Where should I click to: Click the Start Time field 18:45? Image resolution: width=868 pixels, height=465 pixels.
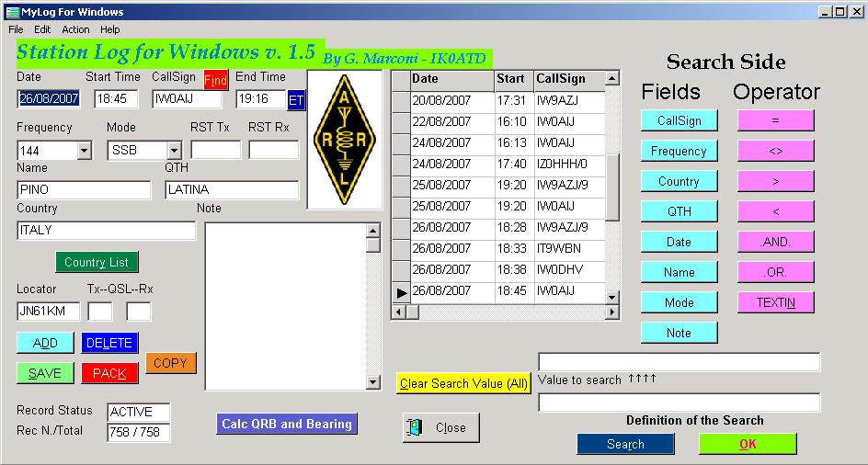115,99
